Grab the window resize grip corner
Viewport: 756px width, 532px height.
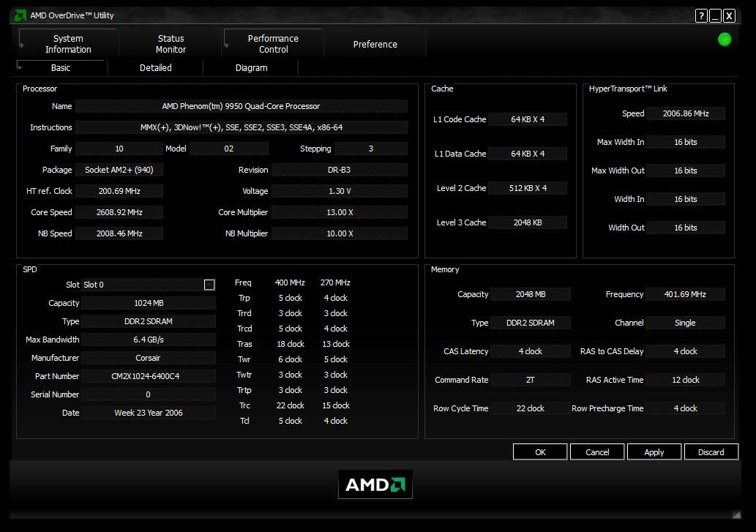tap(736, 514)
